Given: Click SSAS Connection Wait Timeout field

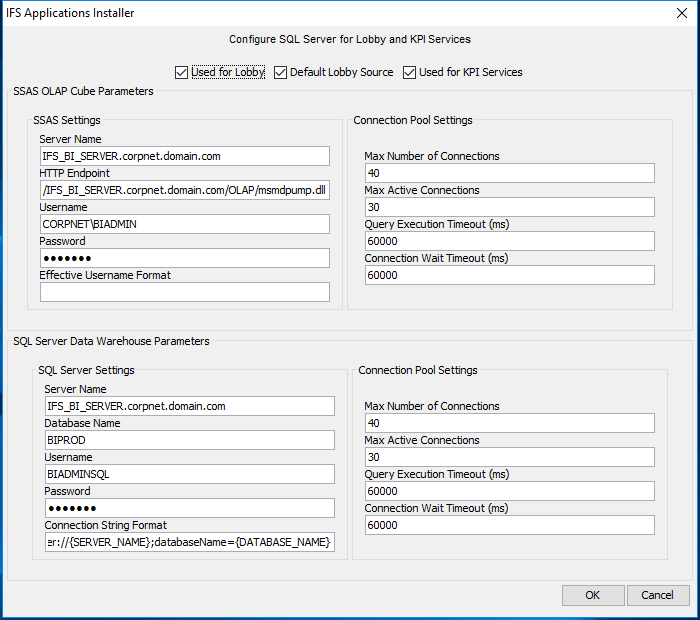Looking at the screenshot, I should (510, 275).
